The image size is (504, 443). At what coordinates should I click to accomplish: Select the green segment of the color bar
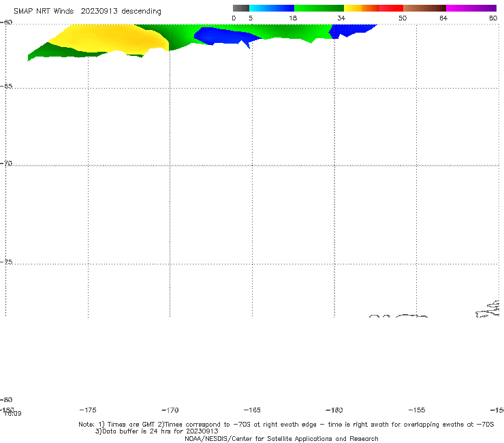(x=319, y=8)
